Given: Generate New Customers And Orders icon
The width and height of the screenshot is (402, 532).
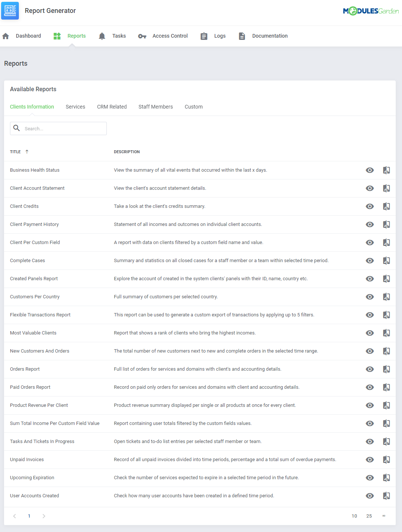Looking at the screenshot, I should click(x=386, y=351).
